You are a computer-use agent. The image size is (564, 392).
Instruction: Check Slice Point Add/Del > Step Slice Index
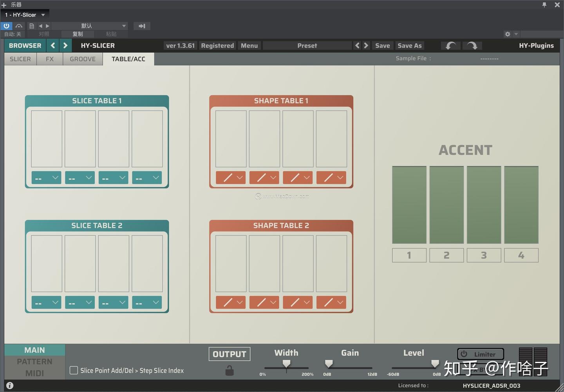[74, 370]
